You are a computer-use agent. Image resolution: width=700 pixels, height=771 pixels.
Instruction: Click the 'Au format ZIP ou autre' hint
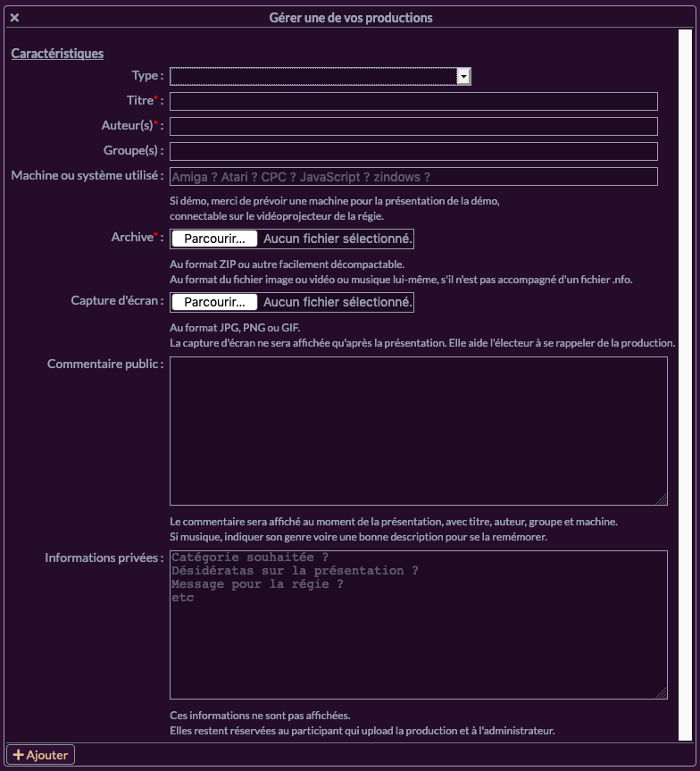pos(287,264)
